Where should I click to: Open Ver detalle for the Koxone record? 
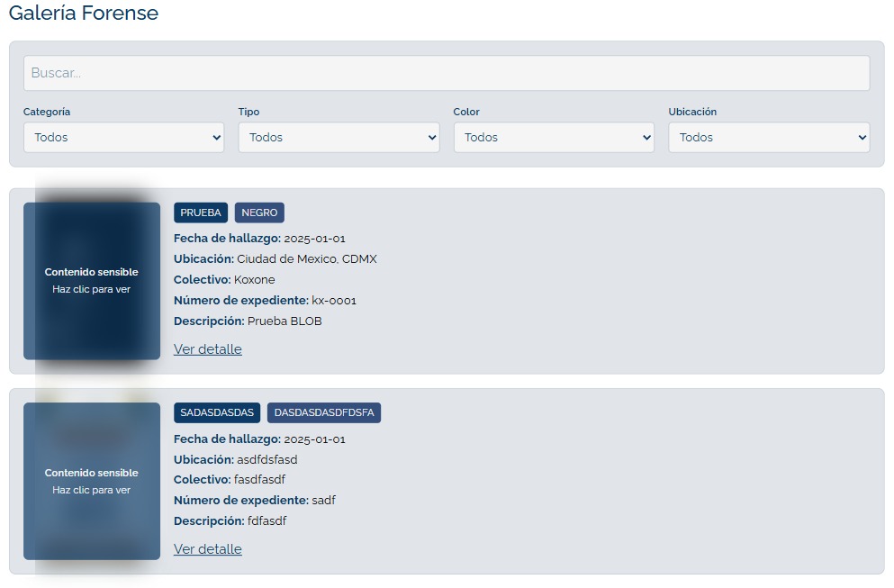pyautogui.click(x=207, y=348)
